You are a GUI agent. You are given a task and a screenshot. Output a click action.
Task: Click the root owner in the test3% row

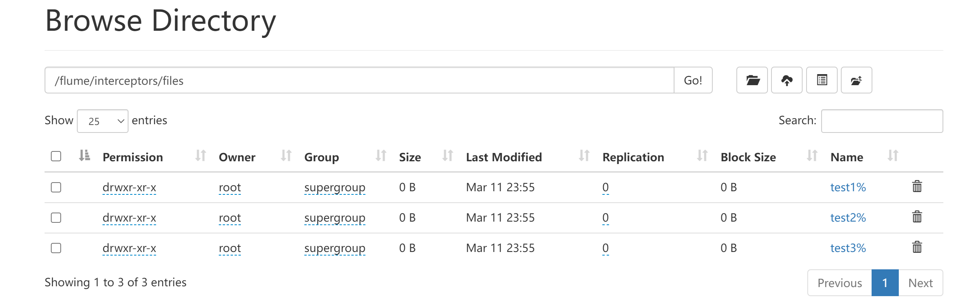click(230, 248)
